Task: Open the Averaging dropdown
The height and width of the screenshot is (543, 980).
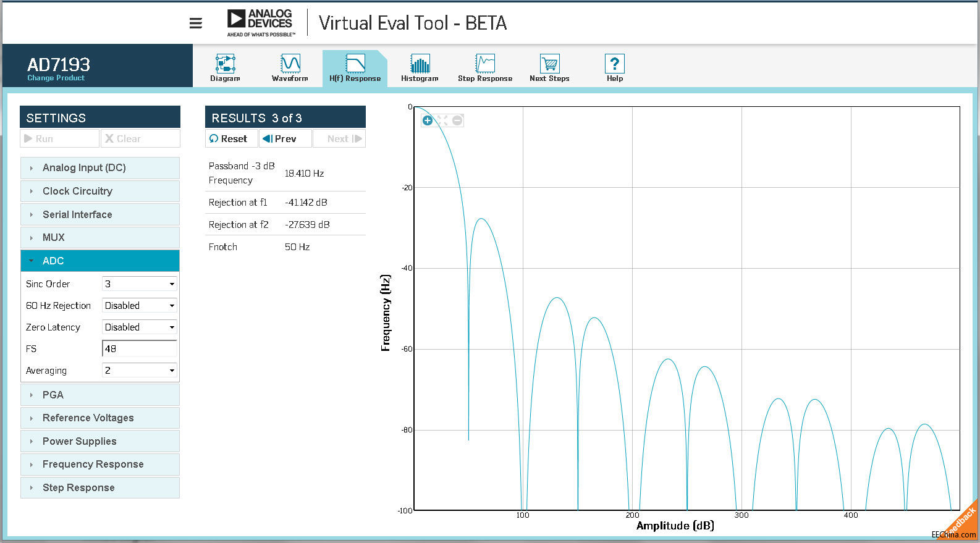Action: [140, 370]
